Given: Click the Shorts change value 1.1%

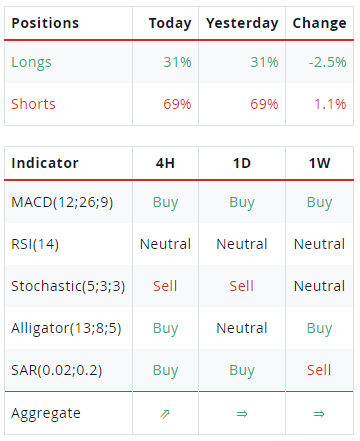Looking at the screenshot, I should tap(330, 104).
